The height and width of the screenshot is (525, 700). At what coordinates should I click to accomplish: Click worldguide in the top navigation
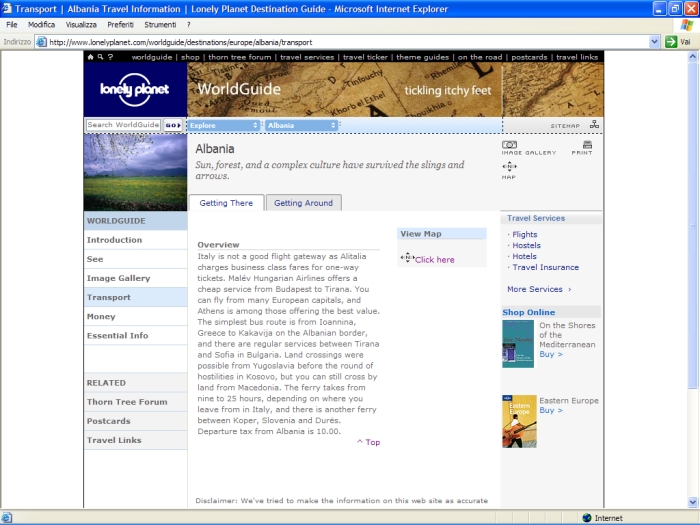tap(152, 57)
